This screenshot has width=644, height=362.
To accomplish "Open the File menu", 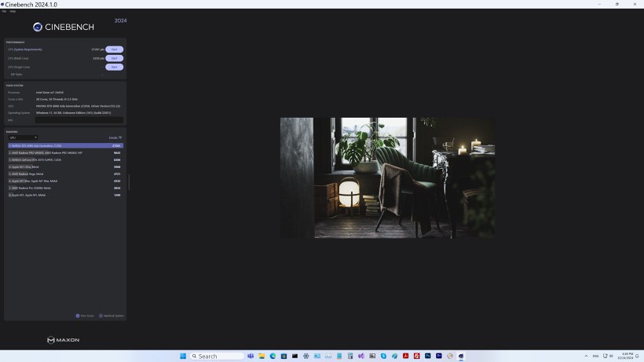I will coord(4,11).
